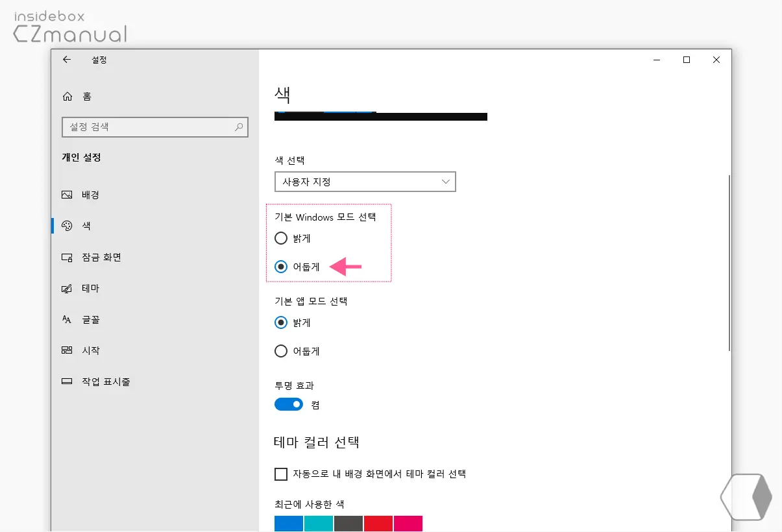Click the 개인 설정 heading text
Screen dimensions: 782x532
(81, 158)
